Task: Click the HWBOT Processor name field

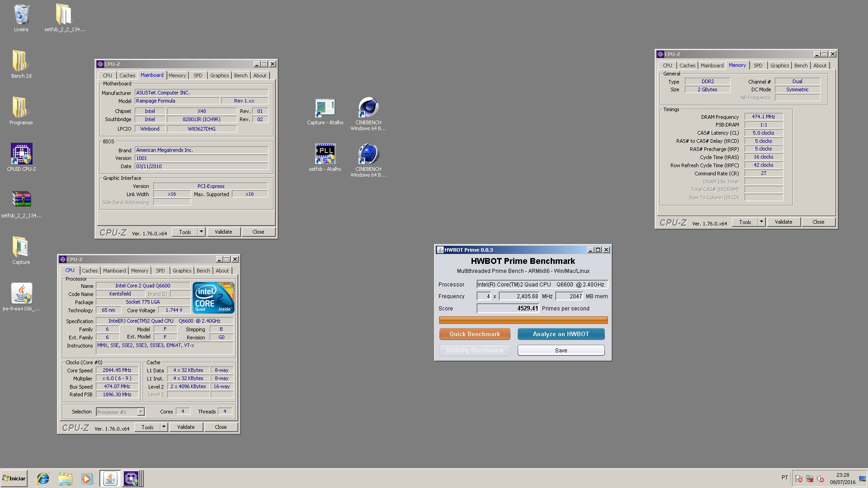Action: (x=542, y=285)
